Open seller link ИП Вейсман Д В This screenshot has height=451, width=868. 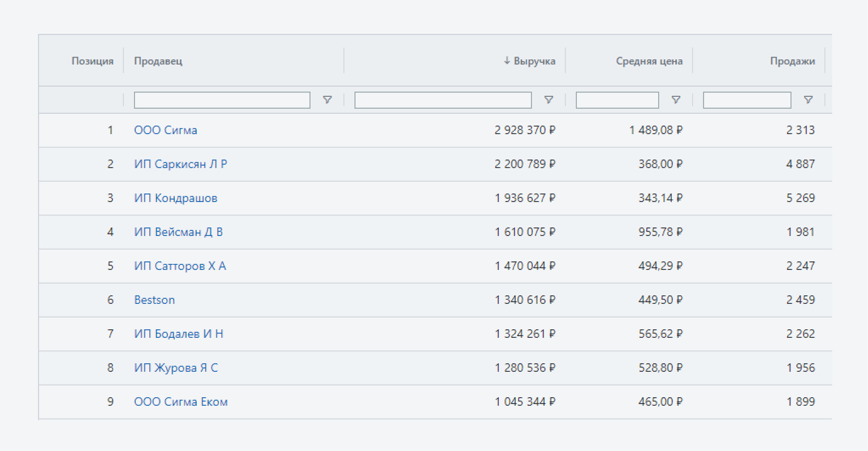pos(178,232)
